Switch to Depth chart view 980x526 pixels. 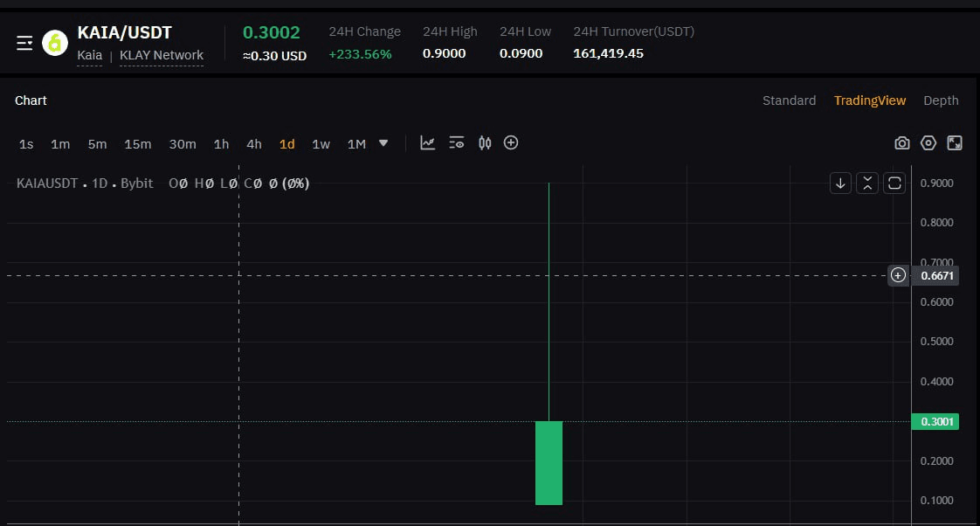tap(941, 100)
